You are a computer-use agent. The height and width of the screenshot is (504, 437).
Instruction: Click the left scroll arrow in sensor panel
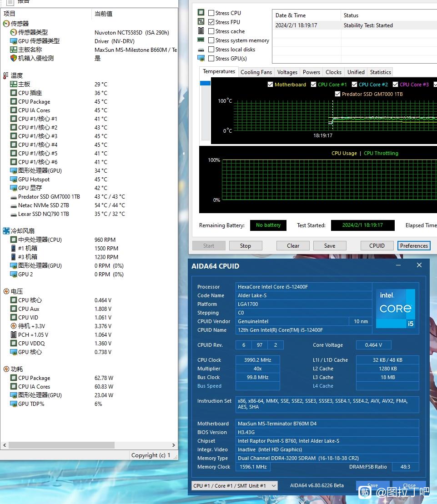click(5, 445)
